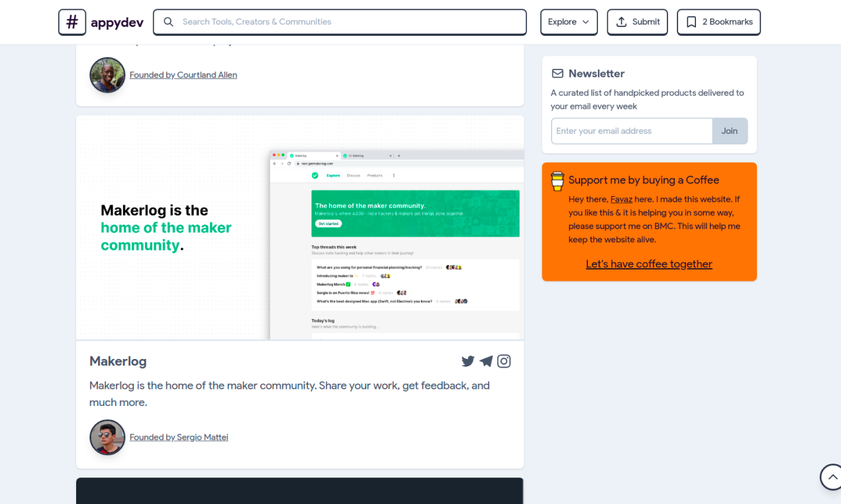Click the magnifying glass search icon
The width and height of the screenshot is (841, 504).
tap(168, 22)
